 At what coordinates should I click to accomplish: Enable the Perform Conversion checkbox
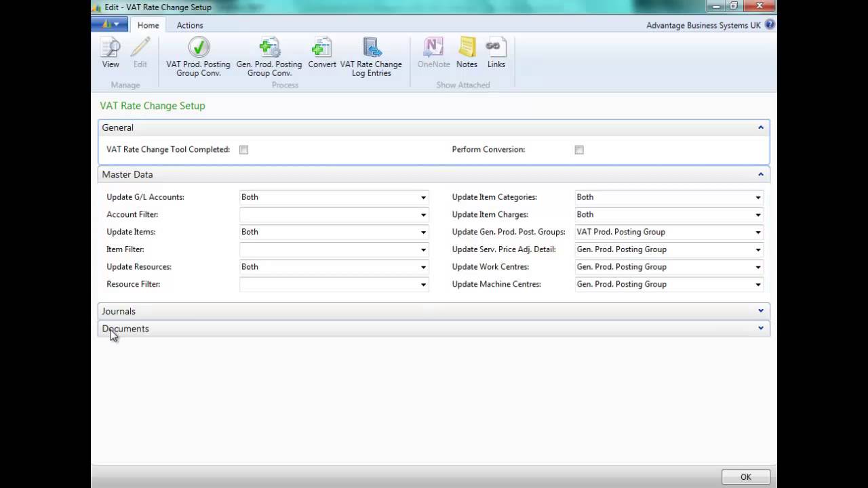click(x=579, y=150)
